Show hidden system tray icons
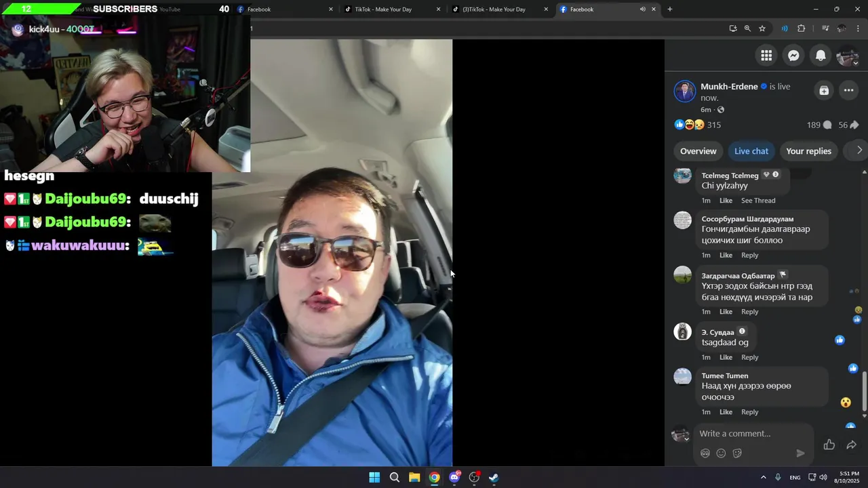 tap(763, 477)
